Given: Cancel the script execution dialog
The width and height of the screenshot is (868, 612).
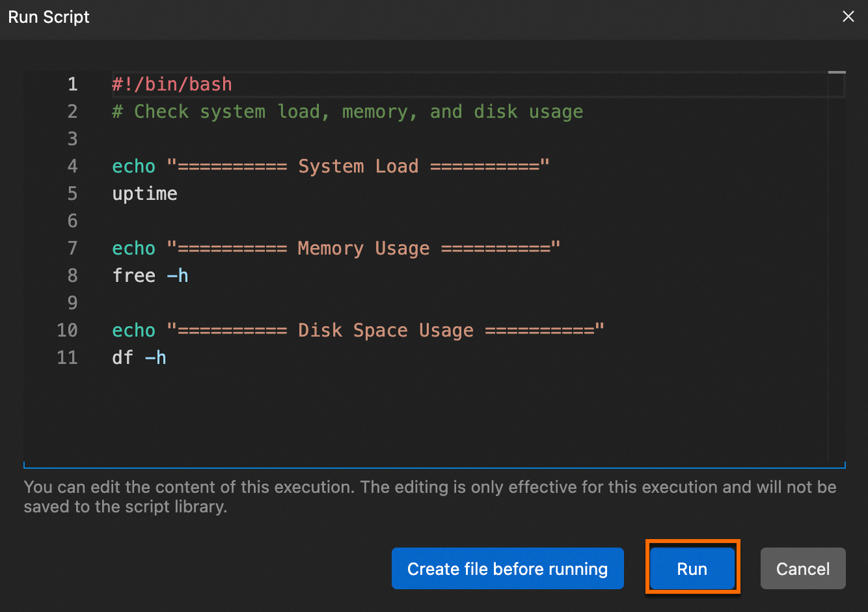Looking at the screenshot, I should tap(802, 568).
